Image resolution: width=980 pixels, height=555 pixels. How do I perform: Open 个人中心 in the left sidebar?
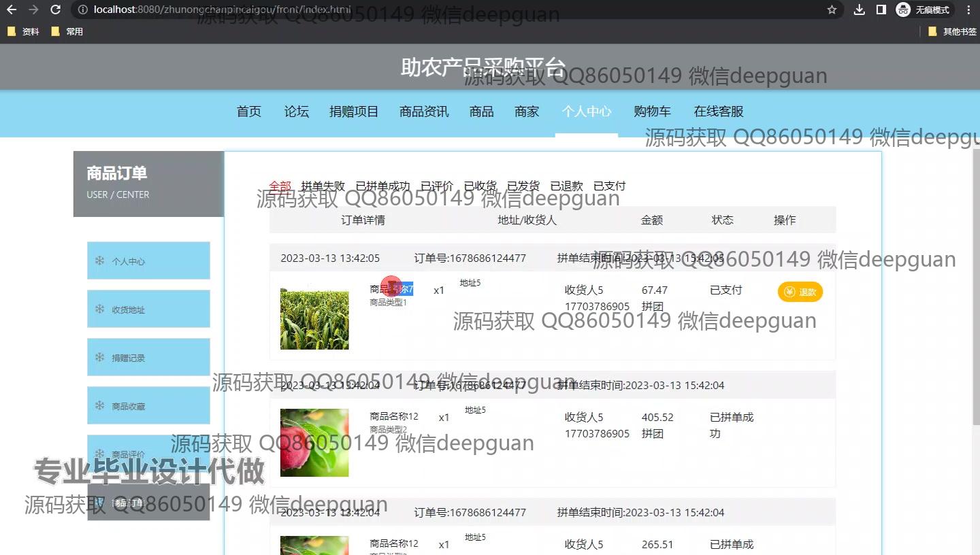click(x=148, y=260)
